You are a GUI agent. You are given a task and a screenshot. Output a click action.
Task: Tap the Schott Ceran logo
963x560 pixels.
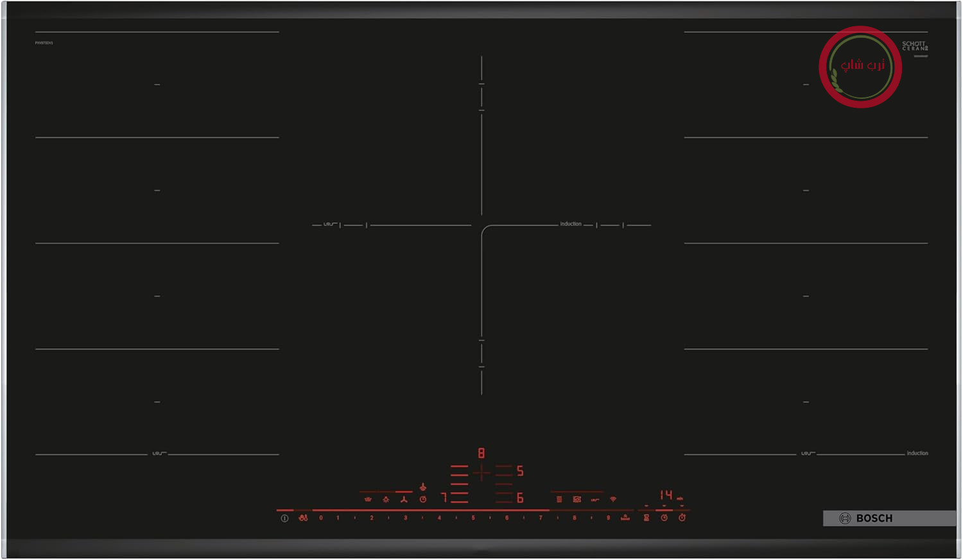(915, 46)
